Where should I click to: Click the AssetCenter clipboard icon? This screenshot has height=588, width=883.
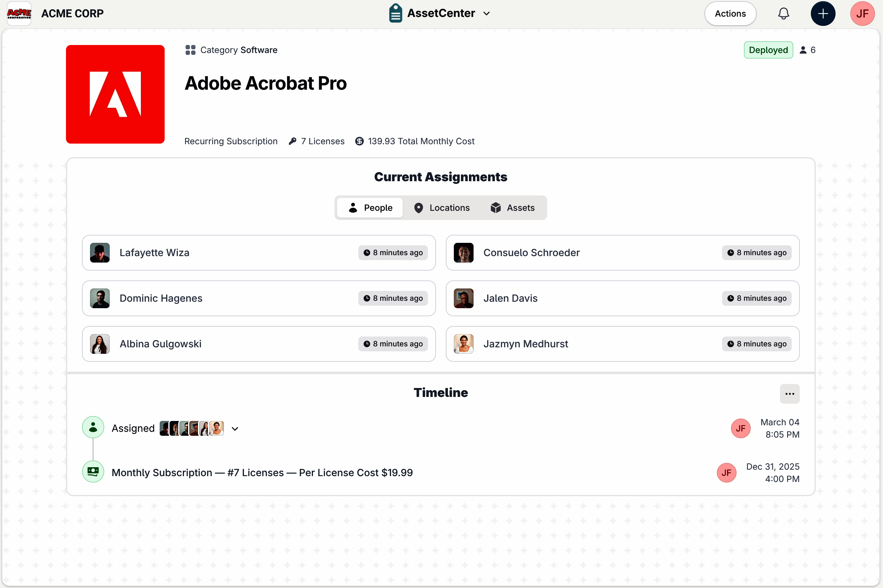click(395, 14)
